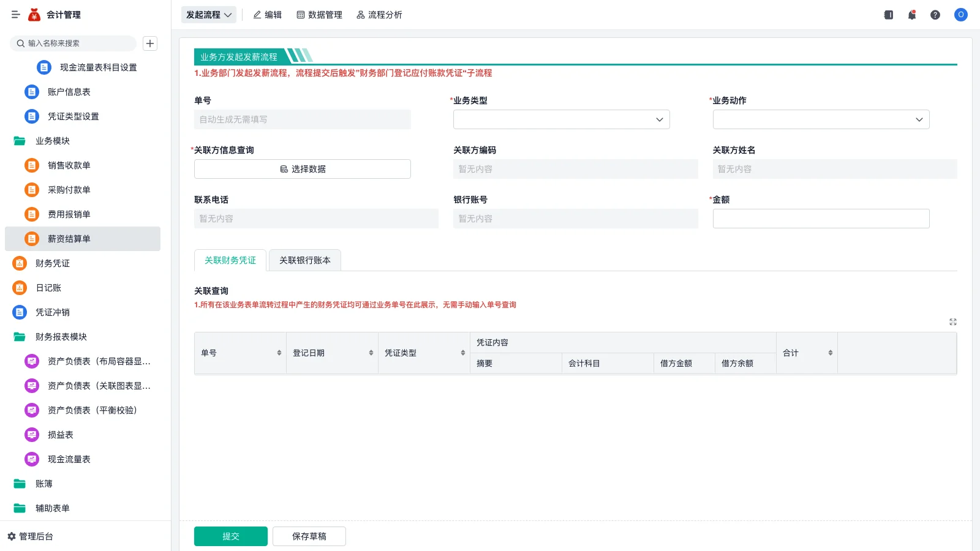This screenshot has height=551, width=980.
Task: Open 流程分析 in the top toolbar
Action: (x=379, y=15)
